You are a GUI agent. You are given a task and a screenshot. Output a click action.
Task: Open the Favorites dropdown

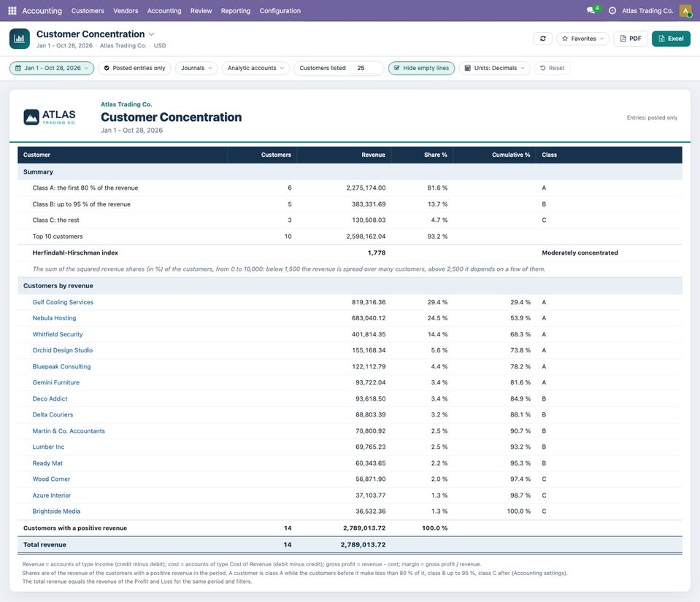click(583, 39)
